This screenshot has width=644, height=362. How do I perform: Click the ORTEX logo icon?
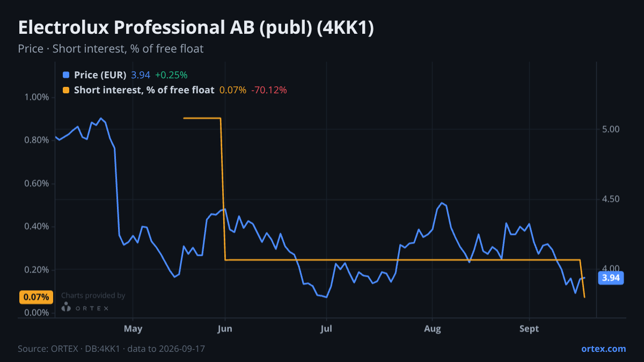[66, 307]
